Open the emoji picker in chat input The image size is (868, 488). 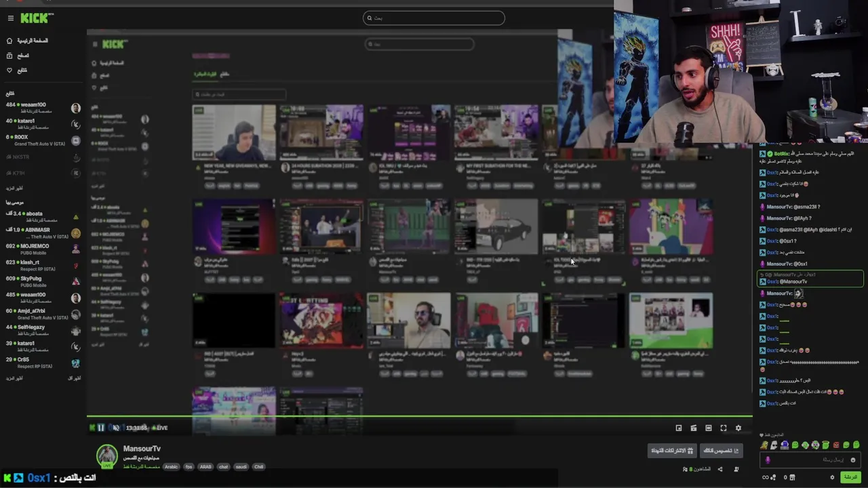point(853,460)
